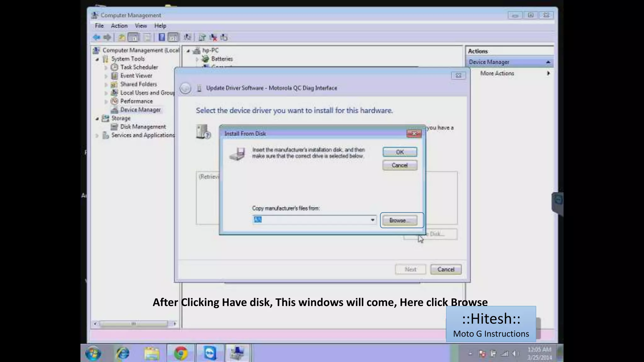Collapse the System Tools tree node
Screen dimensions: 644x362
point(97,59)
